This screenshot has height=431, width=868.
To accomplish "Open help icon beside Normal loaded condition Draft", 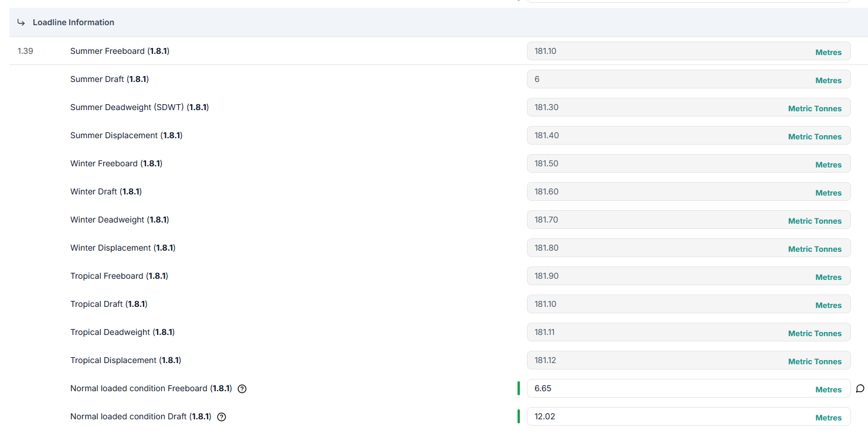I will pos(222,417).
